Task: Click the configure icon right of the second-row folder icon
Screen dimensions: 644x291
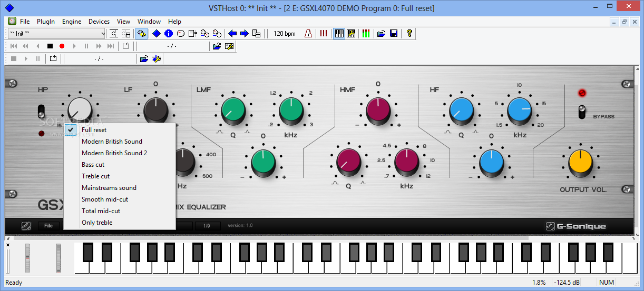Action: pos(229,46)
